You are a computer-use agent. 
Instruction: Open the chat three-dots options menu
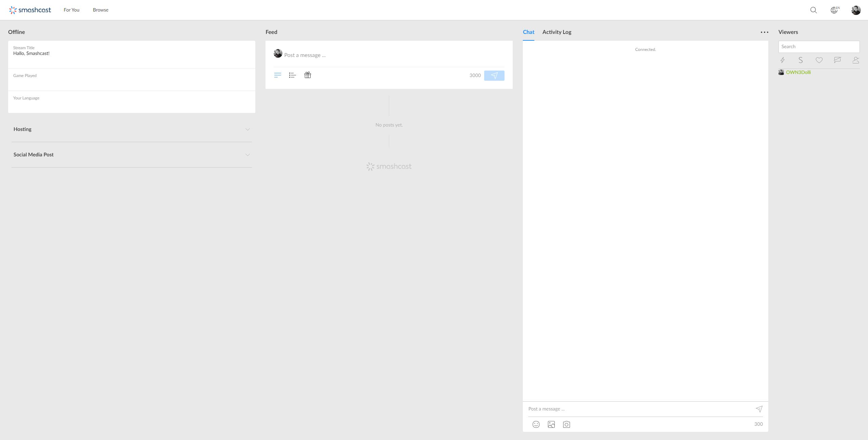click(764, 32)
